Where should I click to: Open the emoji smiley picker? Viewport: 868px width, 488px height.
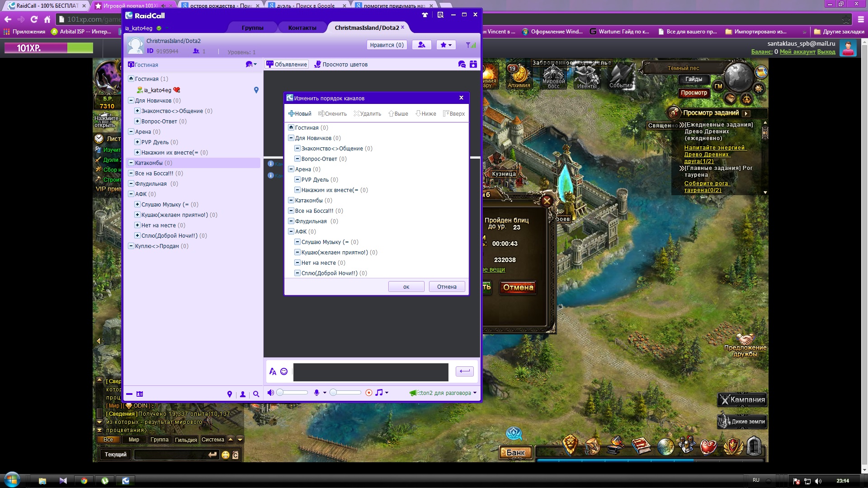tap(284, 371)
